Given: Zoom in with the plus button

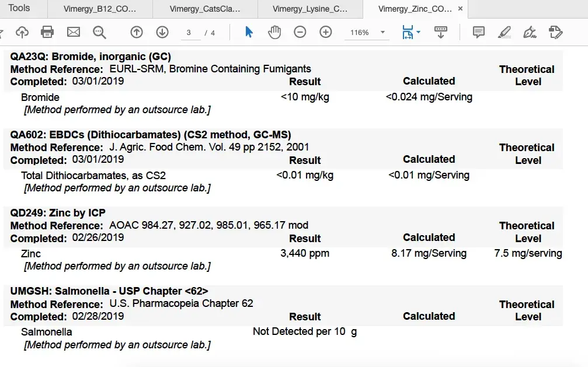Looking at the screenshot, I should coord(326,33).
